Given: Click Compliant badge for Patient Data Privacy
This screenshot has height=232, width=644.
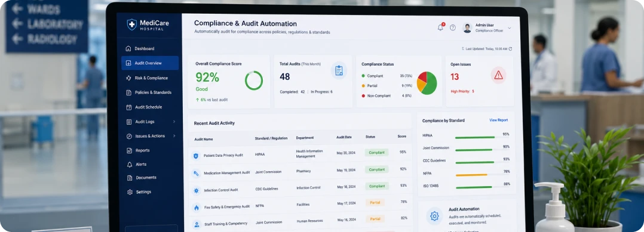Looking at the screenshot, I should pos(376,153).
